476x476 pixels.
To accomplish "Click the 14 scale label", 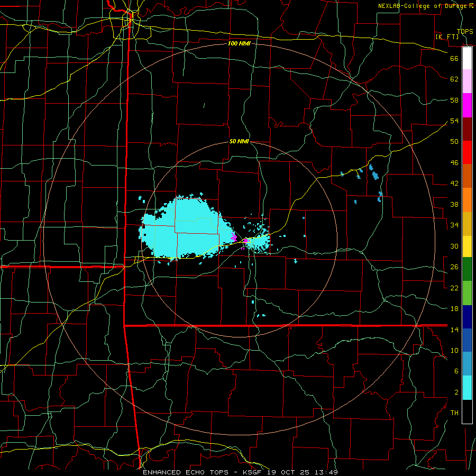I will click(x=454, y=329).
